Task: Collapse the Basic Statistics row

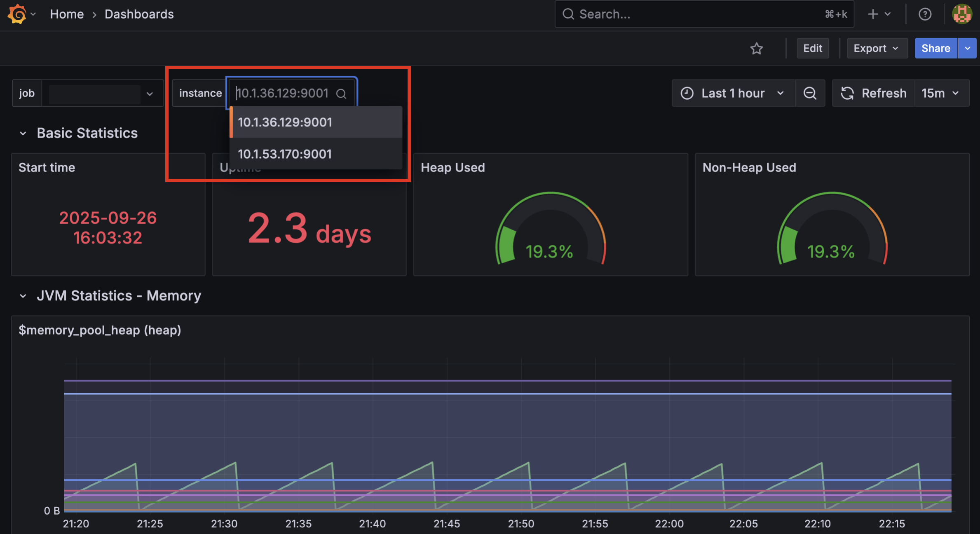Action: pos(23,133)
